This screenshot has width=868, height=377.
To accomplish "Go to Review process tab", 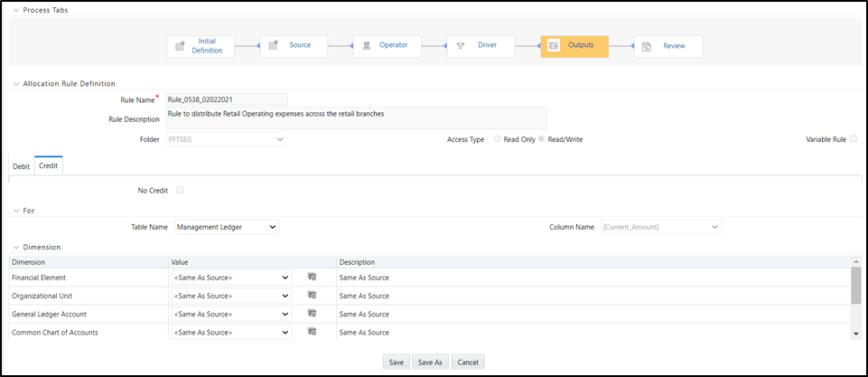I will [x=668, y=47].
